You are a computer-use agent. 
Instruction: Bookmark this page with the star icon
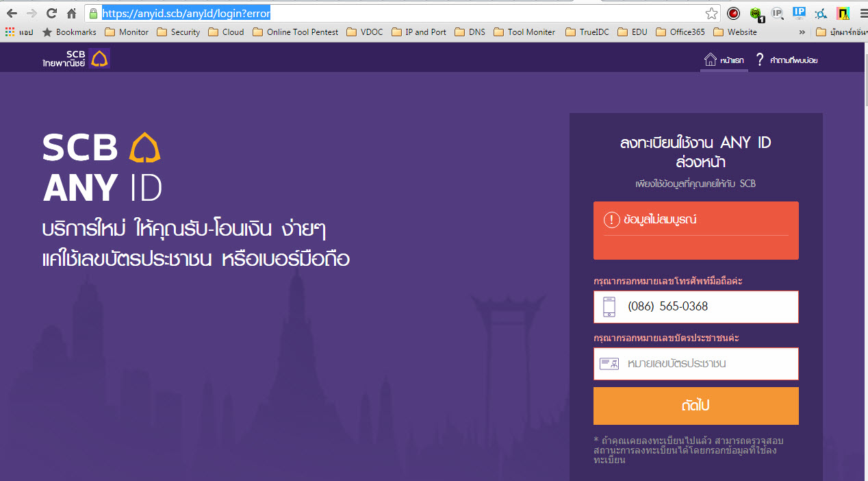(x=711, y=13)
